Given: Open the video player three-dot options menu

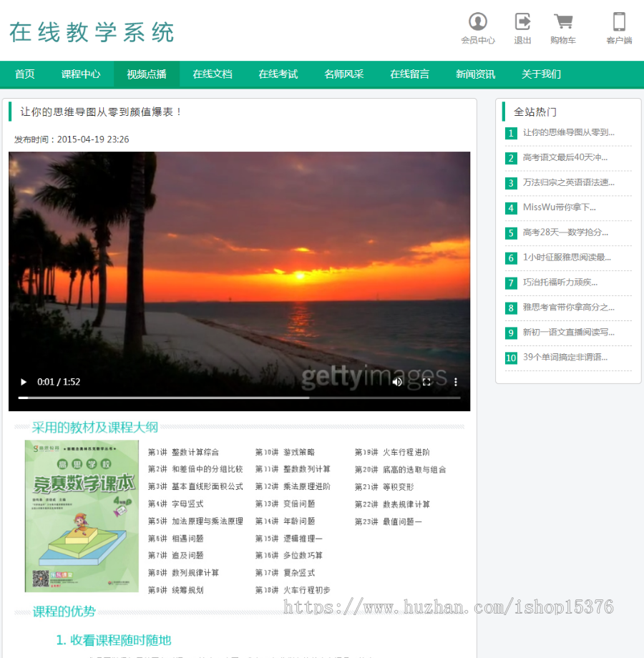Looking at the screenshot, I should pos(456,382).
